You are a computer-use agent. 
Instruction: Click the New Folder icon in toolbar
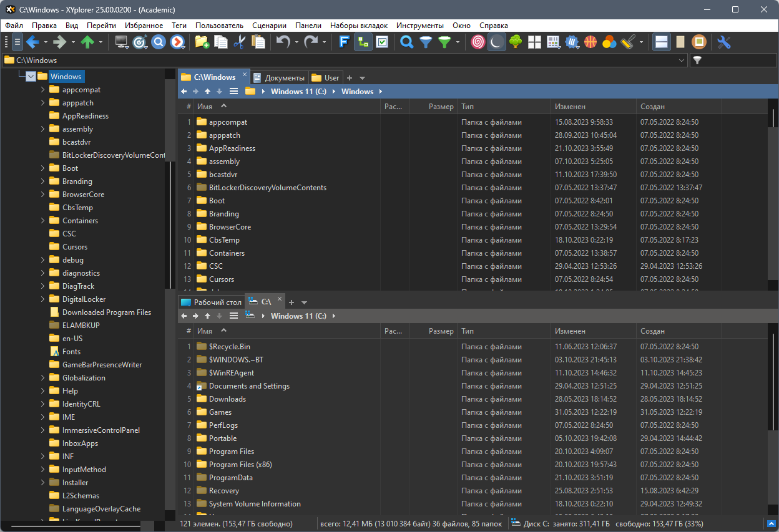(202, 42)
